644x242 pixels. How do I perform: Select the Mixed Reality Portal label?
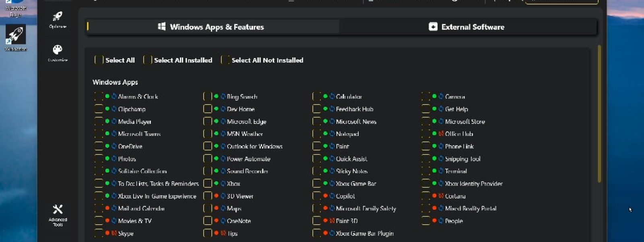(x=471, y=209)
